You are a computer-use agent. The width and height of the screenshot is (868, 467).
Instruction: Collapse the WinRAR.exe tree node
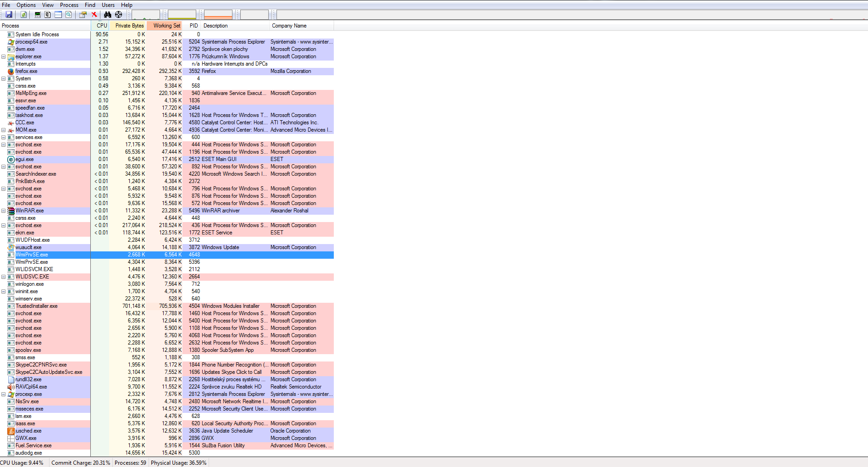point(4,211)
